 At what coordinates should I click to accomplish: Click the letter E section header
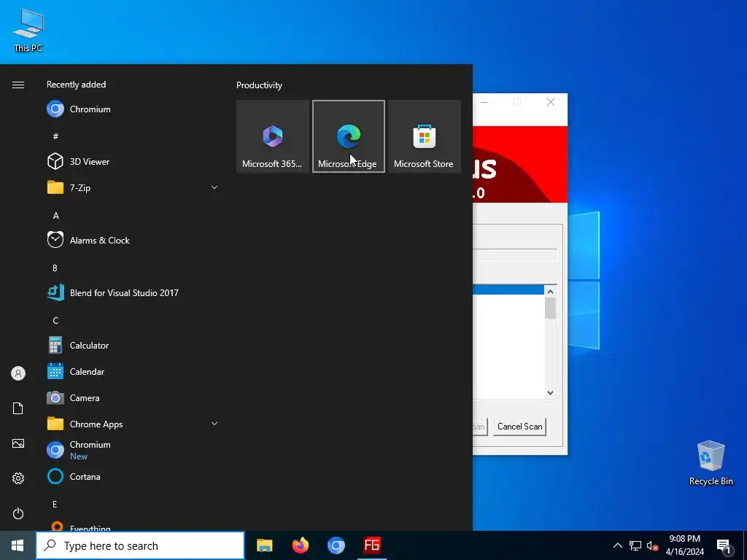click(x=55, y=505)
